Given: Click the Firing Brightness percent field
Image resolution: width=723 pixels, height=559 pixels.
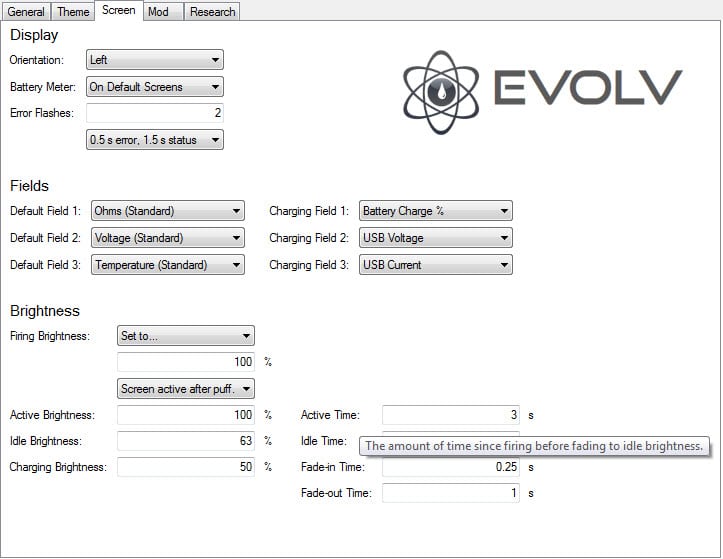Looking at the screenshot, I should pos(186,362).
